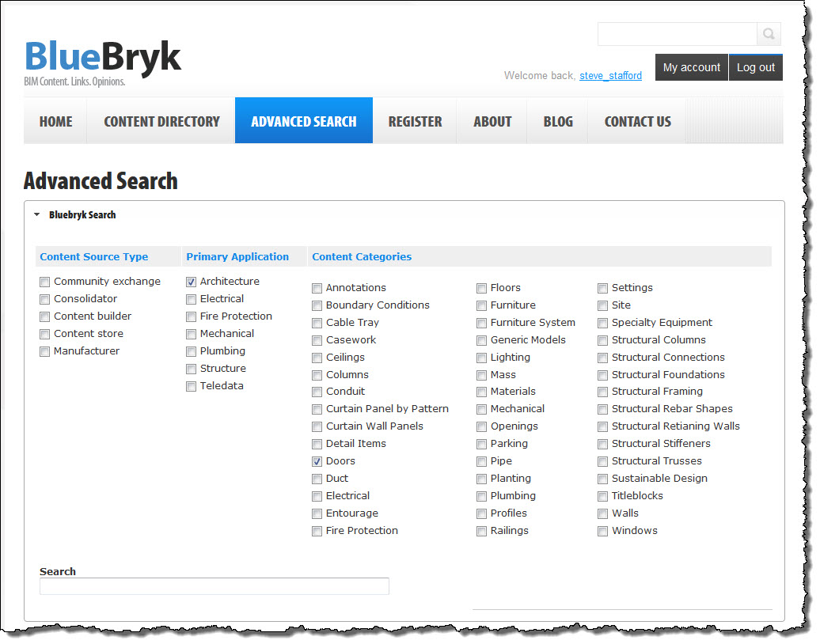Click the Content Source Type heading
Screen dimensions: 820x644
pyautogui.click(x=94, y=256)
